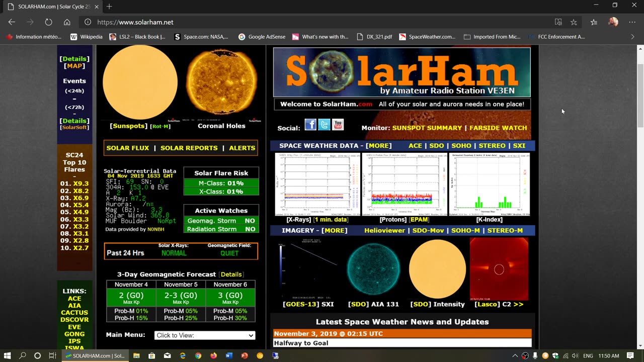Open the Action Center notifications icon
Viewport: 644px width, 362px height.
click(x=630, y=355)
